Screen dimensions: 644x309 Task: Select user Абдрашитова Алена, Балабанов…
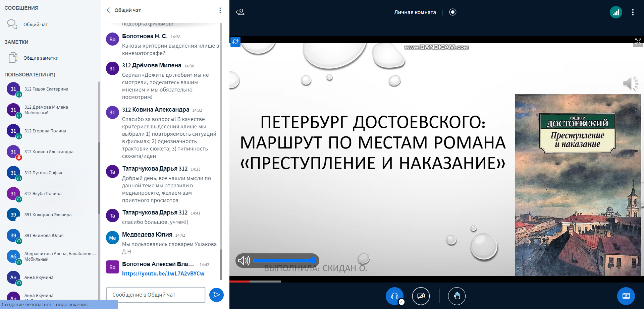point(50,256)
